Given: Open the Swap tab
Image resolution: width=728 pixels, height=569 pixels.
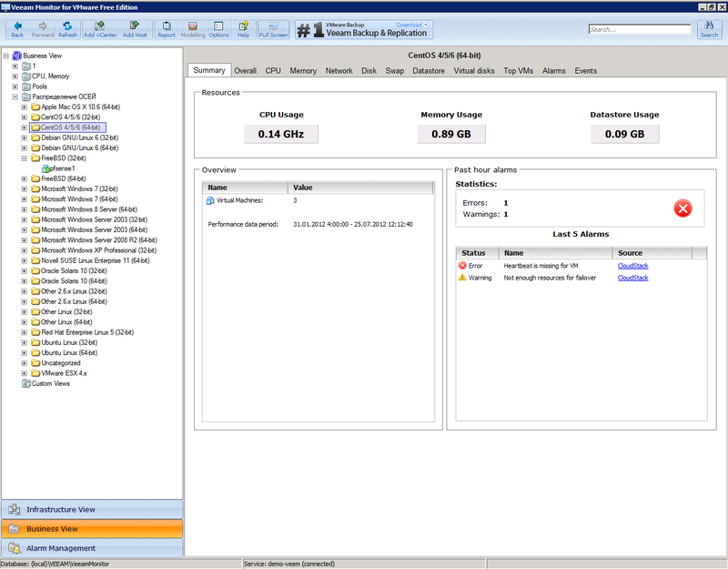Looking at the screenshot, I should tap(395, 71).
